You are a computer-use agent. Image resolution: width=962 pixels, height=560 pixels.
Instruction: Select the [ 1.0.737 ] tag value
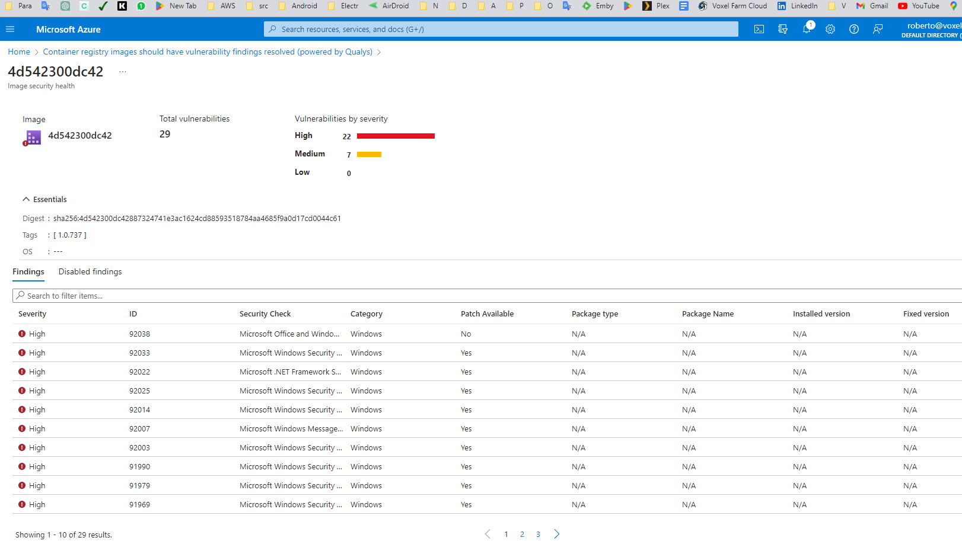(70, 235)
